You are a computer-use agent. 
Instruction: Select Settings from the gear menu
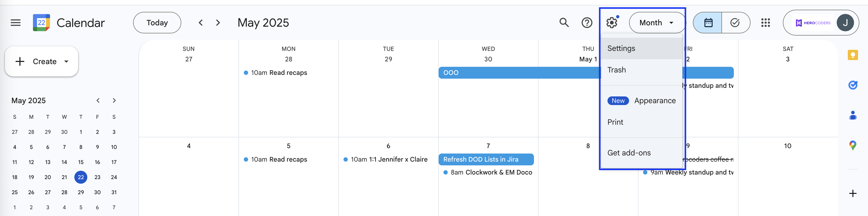(x=641, y=48)
